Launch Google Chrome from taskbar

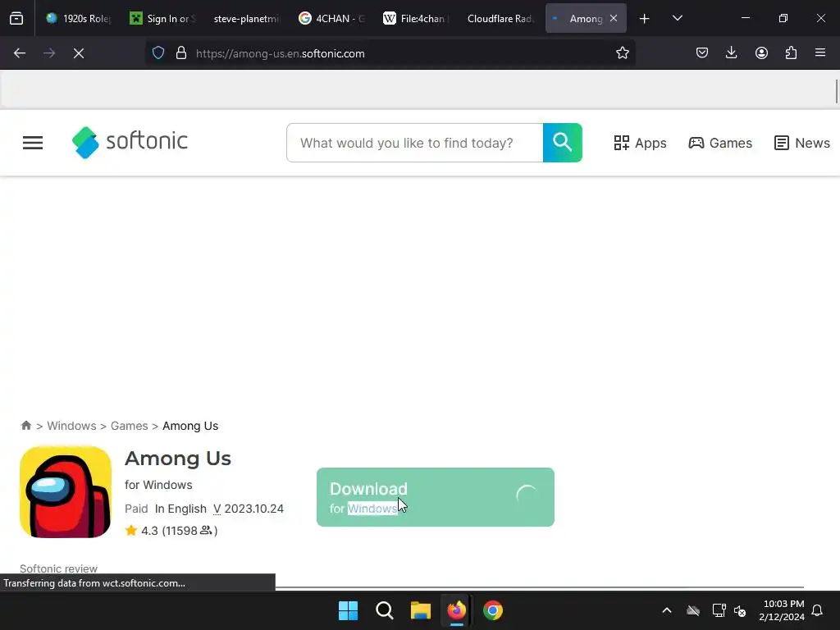(493, 610)
